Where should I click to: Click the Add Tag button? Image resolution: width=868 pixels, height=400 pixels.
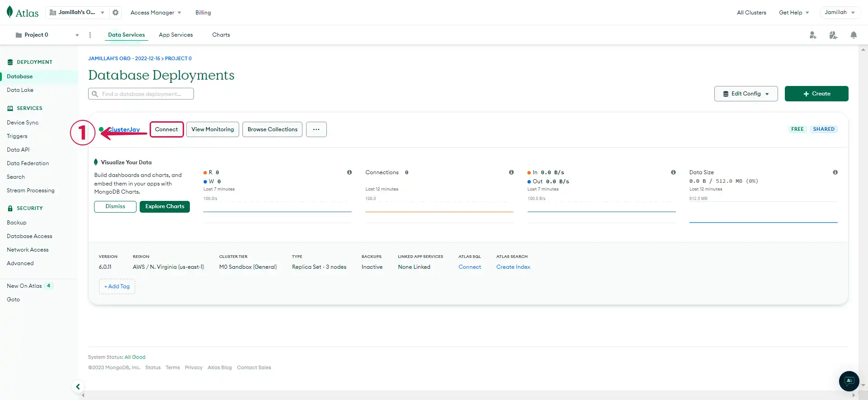tap(117, 286)
